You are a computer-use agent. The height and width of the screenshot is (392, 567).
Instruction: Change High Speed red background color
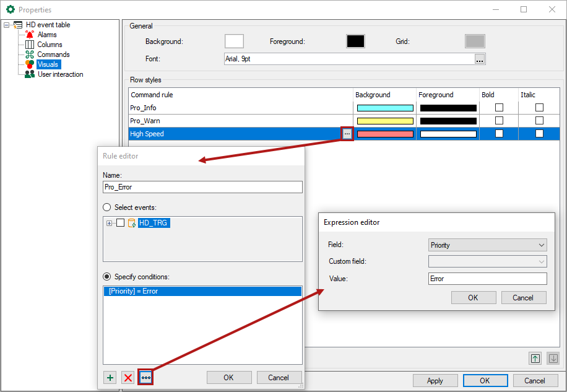click(x=385, y=134)
